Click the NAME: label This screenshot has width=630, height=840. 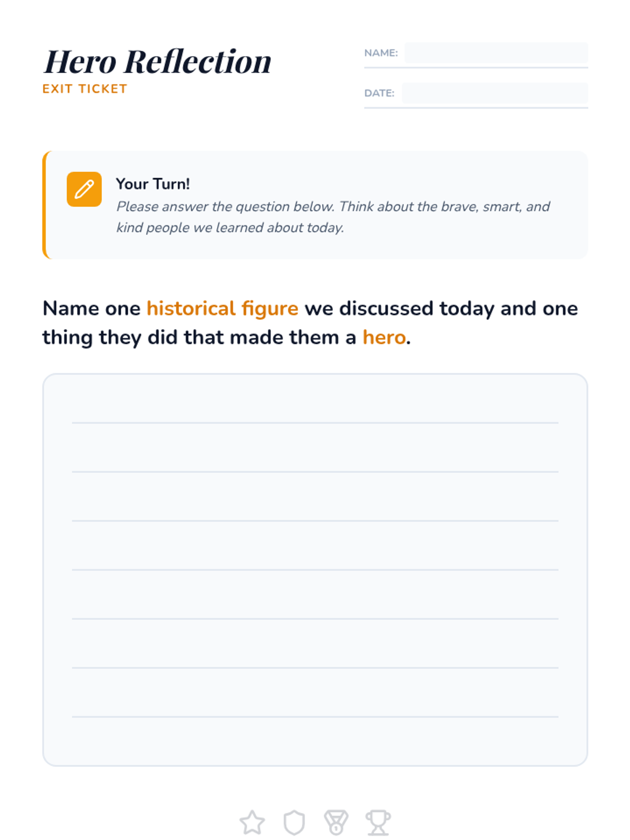tap(381, 53)
